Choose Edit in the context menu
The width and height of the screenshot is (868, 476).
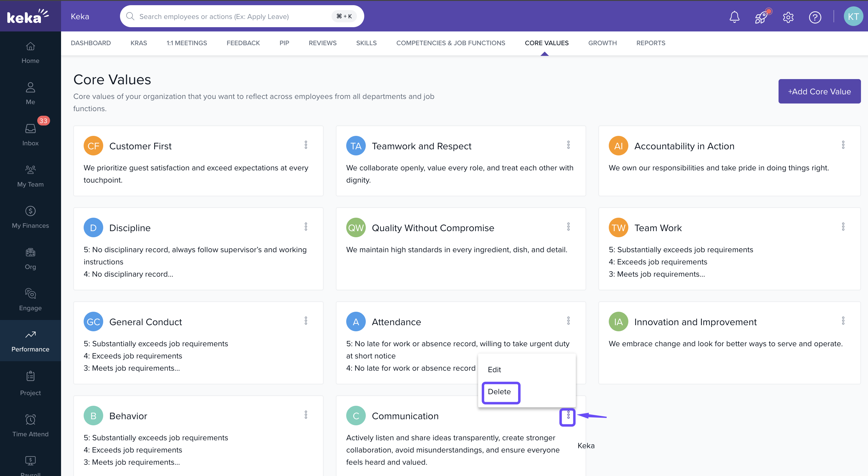tap(494, 369)
